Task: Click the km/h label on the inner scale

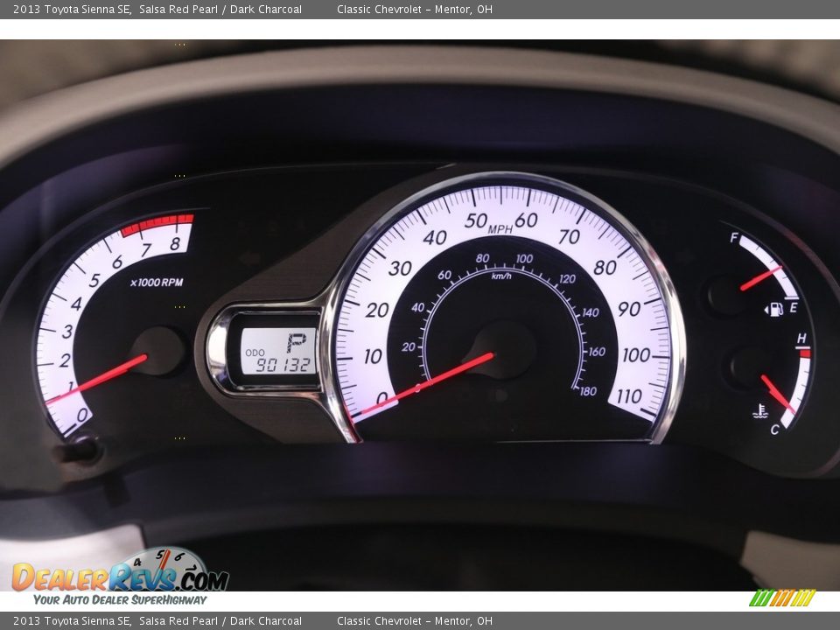Action: (501, 276)
